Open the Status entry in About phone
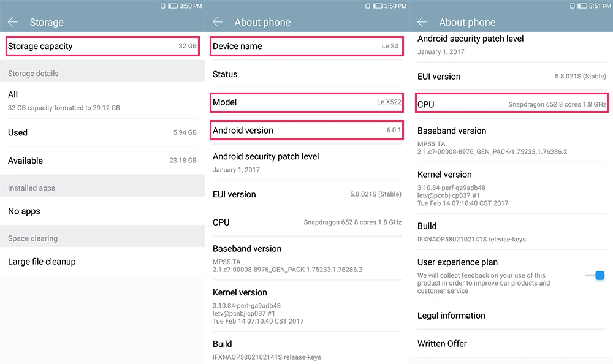 point(307,74)
